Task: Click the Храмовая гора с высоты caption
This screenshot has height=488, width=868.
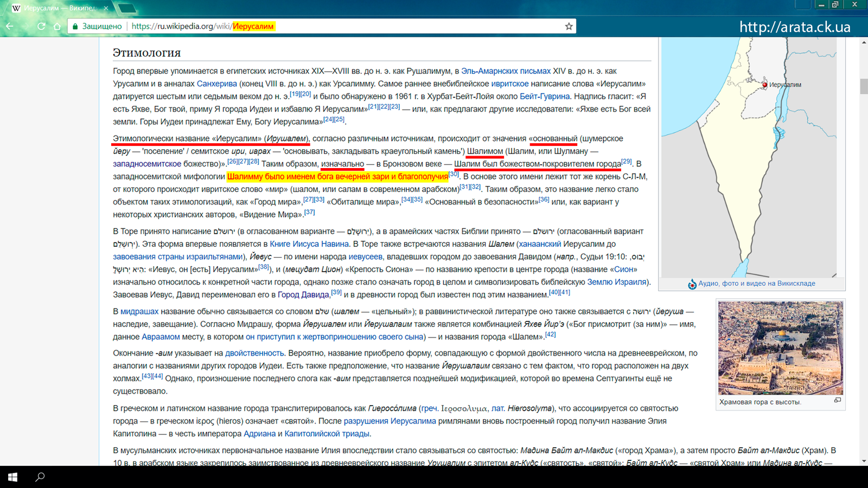Action: pyautogui.click(x=759, y=402)
